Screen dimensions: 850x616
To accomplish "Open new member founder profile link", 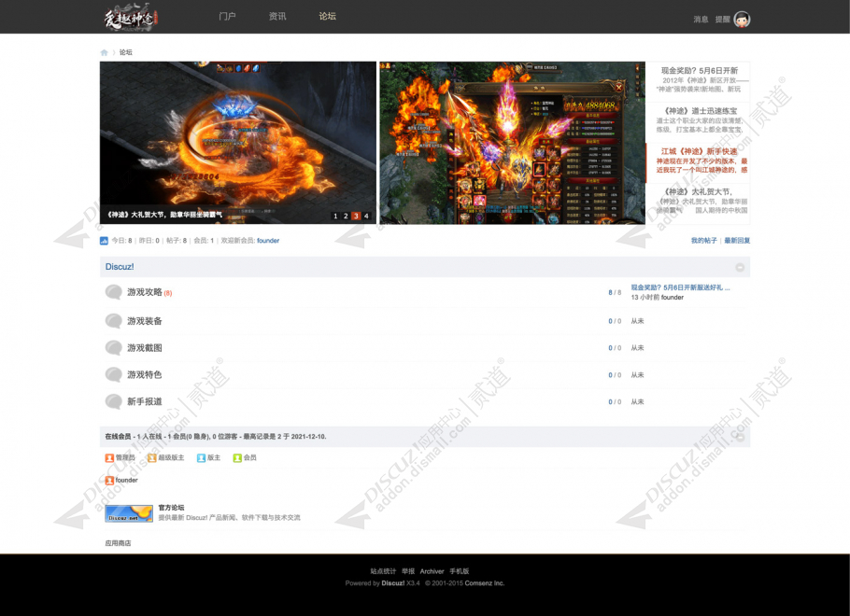I will point(268,241).
